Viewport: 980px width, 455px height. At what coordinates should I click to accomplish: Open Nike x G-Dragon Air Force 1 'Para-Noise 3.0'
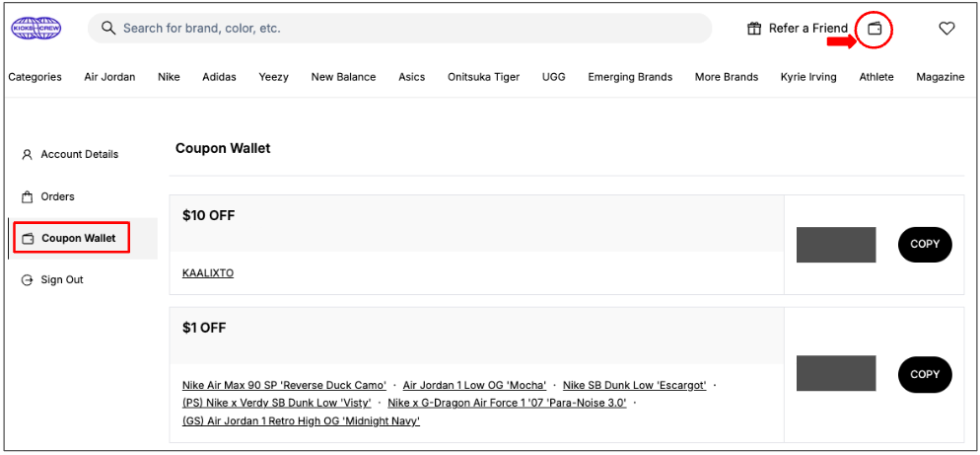[x=507, y=403]
